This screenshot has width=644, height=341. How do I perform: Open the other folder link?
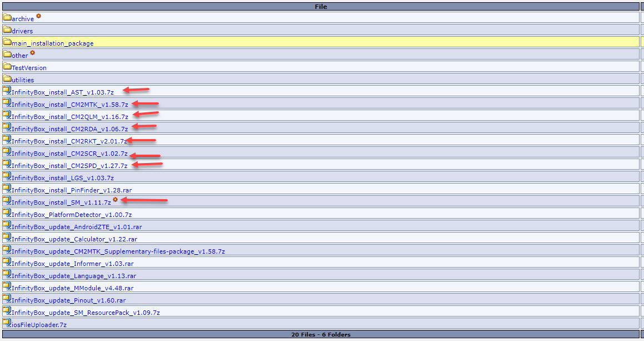(19, 56)
